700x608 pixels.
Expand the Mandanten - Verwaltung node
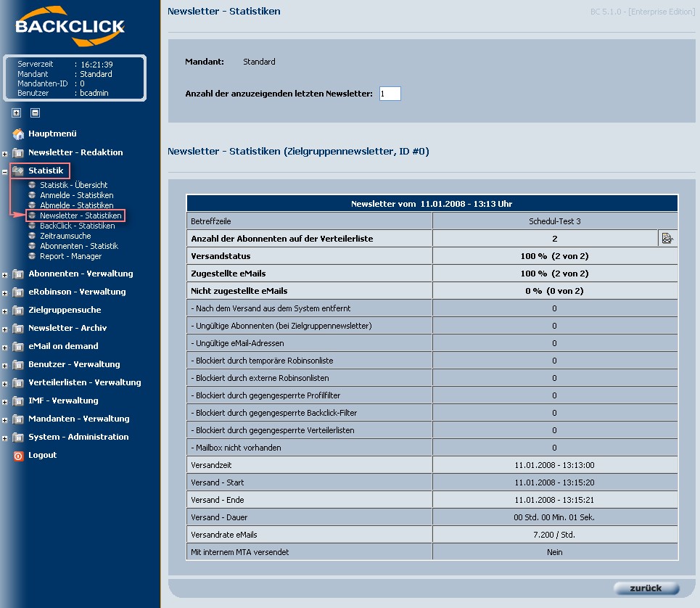4,420
